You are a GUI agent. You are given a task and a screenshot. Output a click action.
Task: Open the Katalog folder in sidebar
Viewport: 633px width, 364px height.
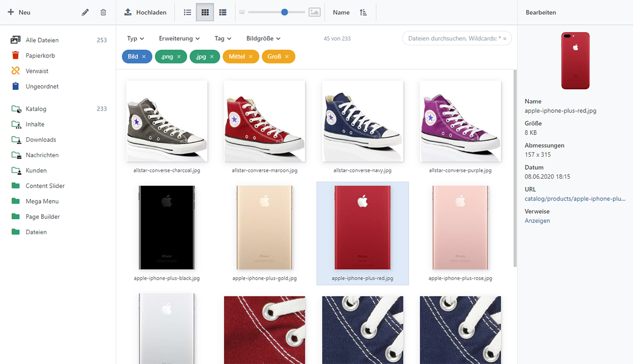(36, 109)
